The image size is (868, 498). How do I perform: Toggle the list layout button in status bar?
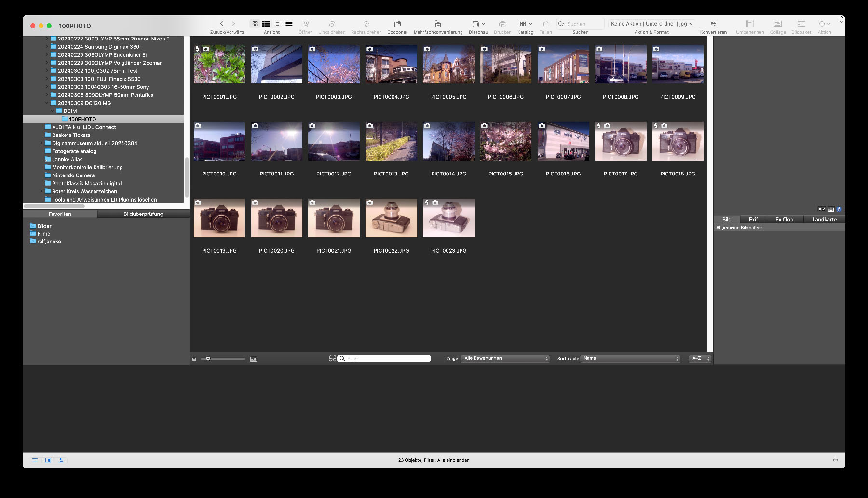pyautogui.click(x=35, y=460)
